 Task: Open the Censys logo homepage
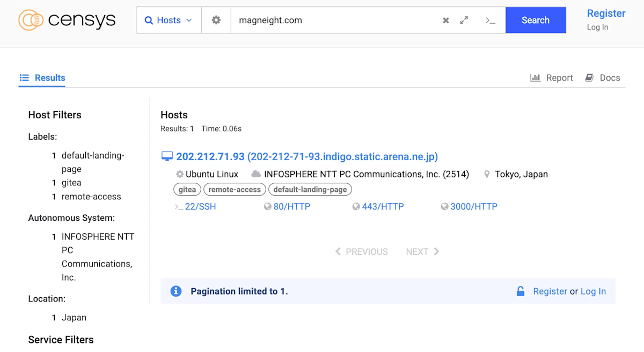(x=67, y=20)
